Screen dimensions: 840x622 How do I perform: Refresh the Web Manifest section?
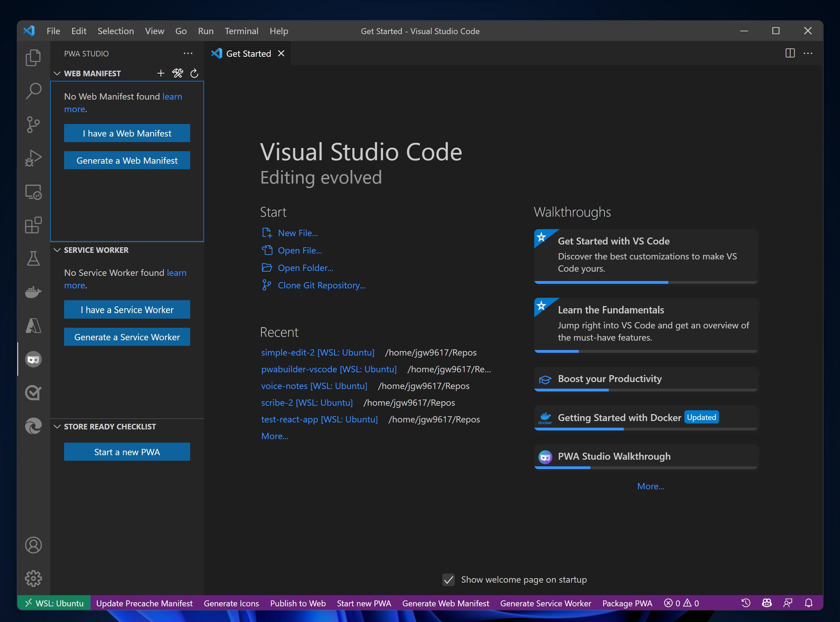click(194, 73)
